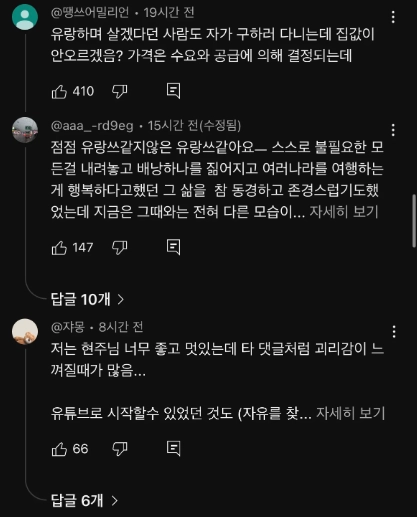This screenshot has width=417, height=517.
Task: Open three-dot menu for @aaa_-rd9eg comment
Action: tap(393, 130)
